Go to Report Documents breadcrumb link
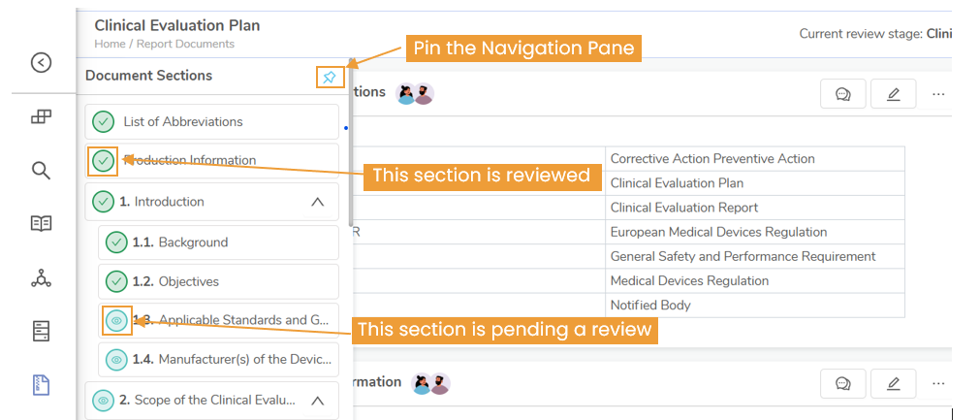This screenshot has height=420, width=980. click(185, 44)
